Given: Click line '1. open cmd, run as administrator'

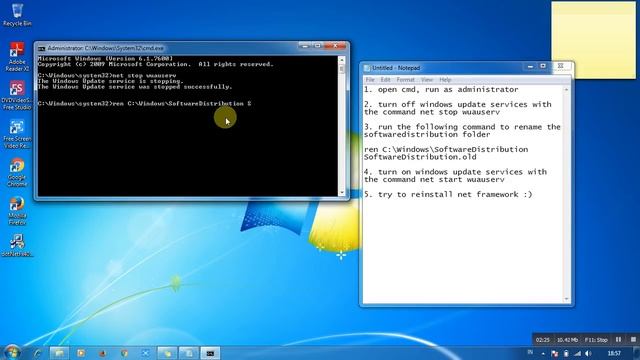Looking at the screenshot, I should [x=441, y=89].
